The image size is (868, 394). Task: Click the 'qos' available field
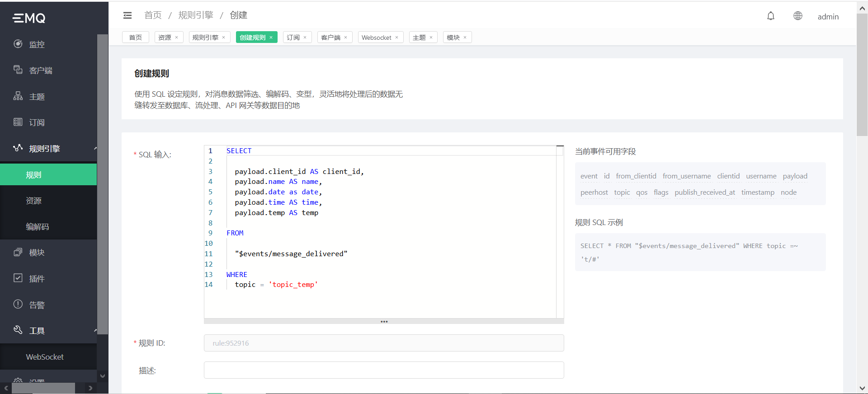642,192
